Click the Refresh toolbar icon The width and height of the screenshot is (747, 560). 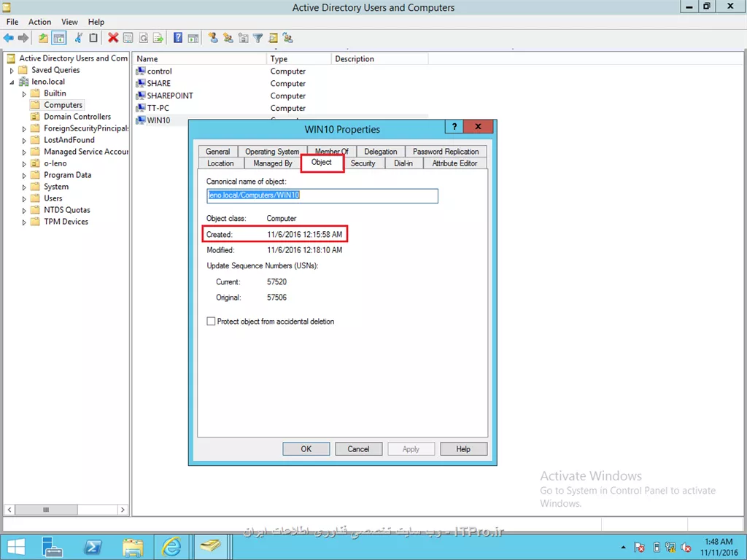[x=144, y=38]
